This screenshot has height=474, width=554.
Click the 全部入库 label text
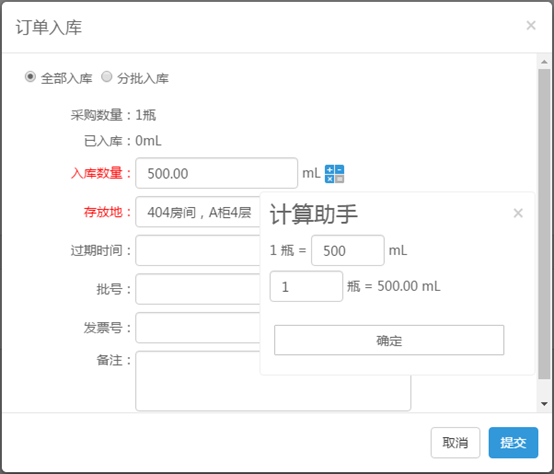click(66, 78)
